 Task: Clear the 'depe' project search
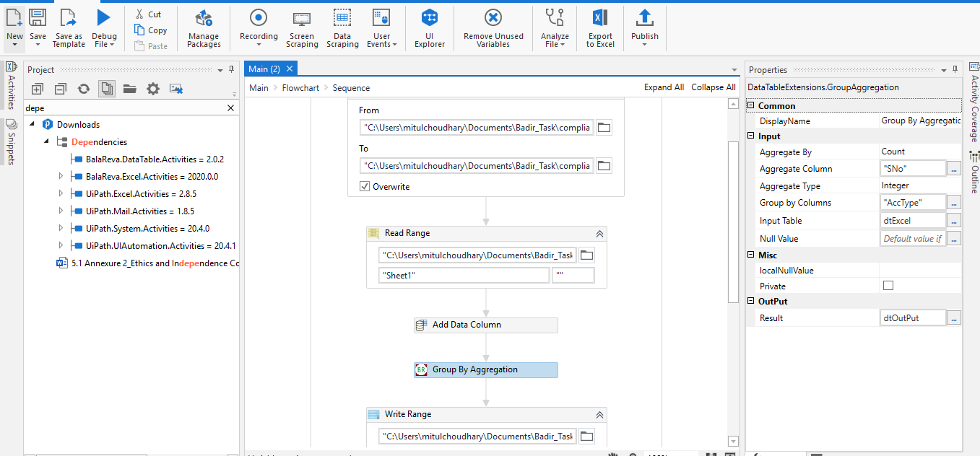point(231,108)
